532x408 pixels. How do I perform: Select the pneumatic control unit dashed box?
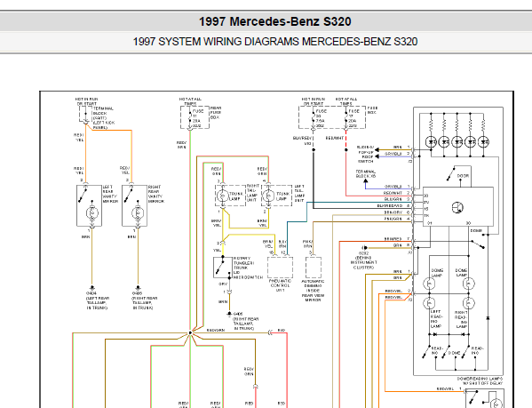(x=280, y=268)
